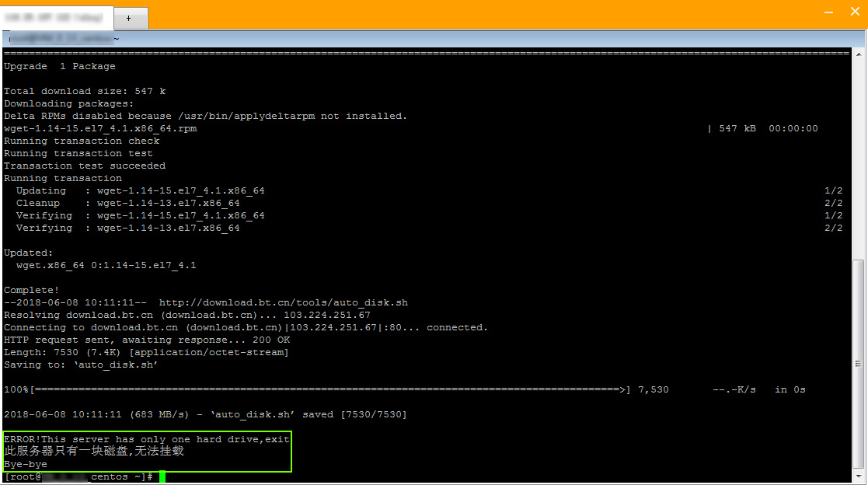Click the 'Updated:' heading line

click(28, 253)
